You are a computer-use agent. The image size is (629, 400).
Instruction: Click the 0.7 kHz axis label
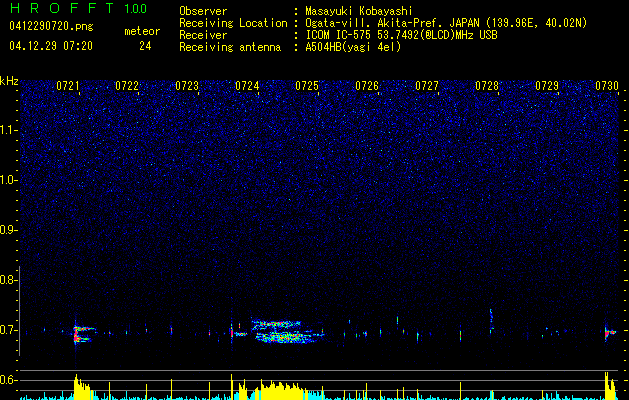tap(8, 330)
